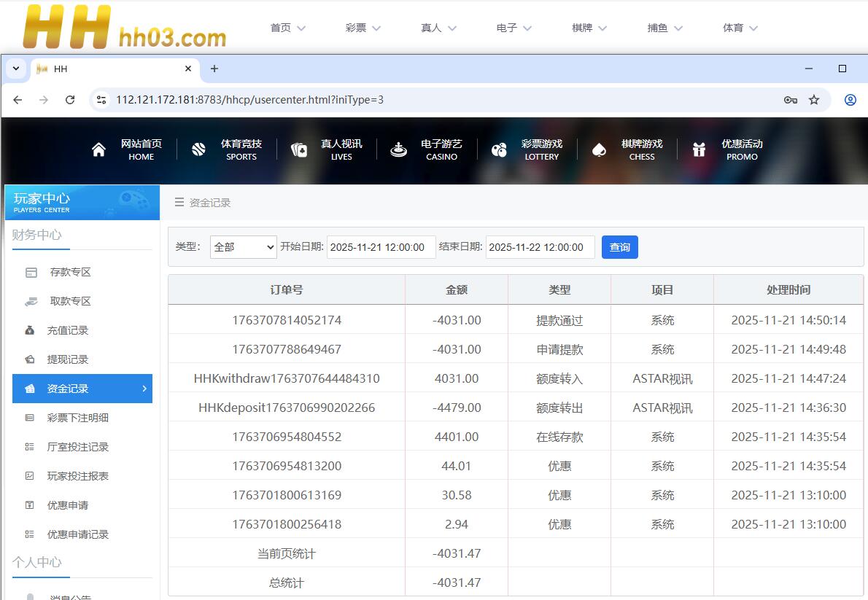Click the hamburger icon beside 资金记录 header
Image resolution: width=868 pixels, height=600 pixels.
pyautogui.click(x=179, y=203)
